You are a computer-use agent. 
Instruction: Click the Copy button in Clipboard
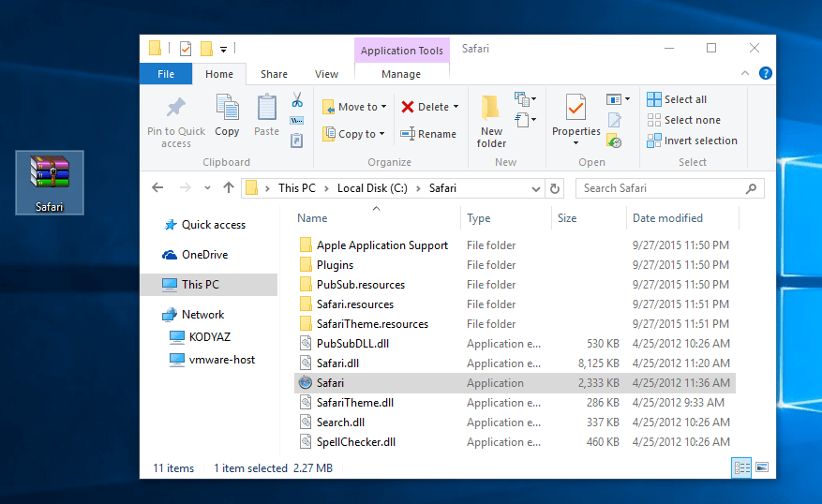pyautogui.click(x=227, y=115)
